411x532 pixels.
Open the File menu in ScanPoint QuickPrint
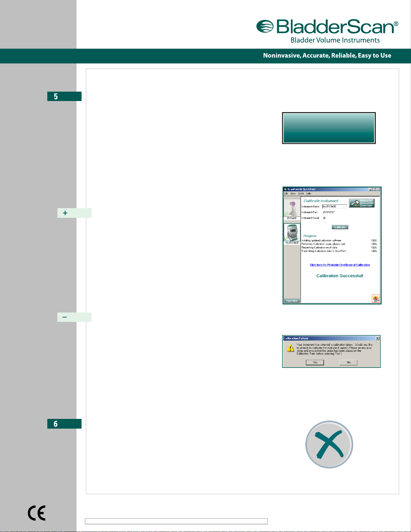(x=286, y=194)
